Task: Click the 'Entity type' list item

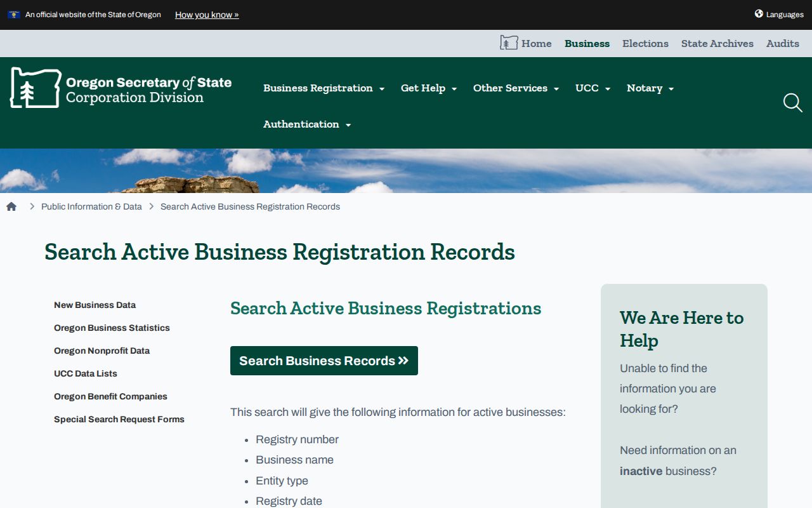Action: coord(282,481)
